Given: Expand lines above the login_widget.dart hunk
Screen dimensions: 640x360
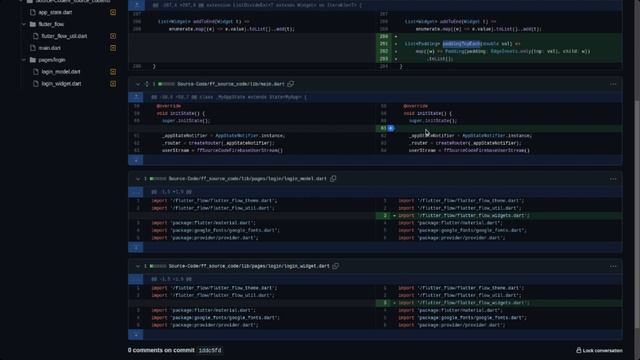Looking at the screenshot, I should (x=136, y=279).
